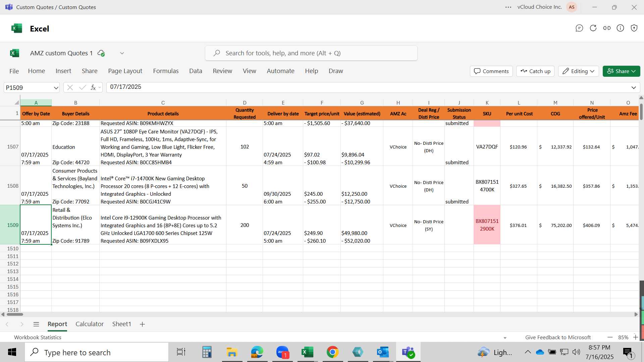Click Give Feedback to Microsoft
644x362 pixels.
[x=558, y=338]
